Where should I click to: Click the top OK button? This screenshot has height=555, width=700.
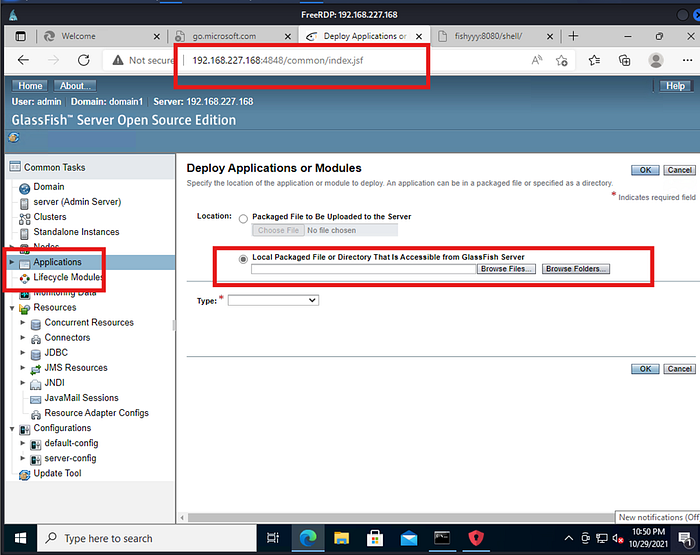(x=645, y=170)
